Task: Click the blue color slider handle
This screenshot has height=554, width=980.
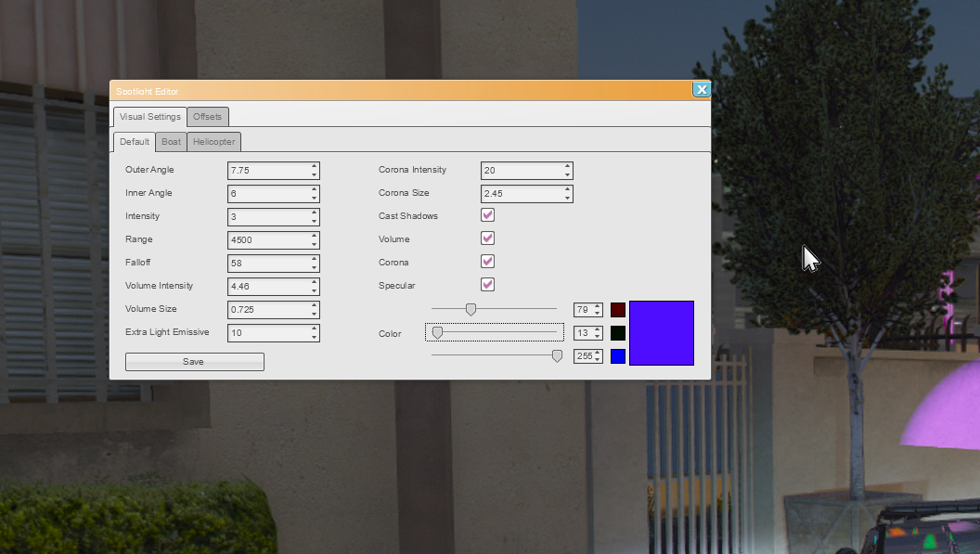Action: [x=557, y=355]
